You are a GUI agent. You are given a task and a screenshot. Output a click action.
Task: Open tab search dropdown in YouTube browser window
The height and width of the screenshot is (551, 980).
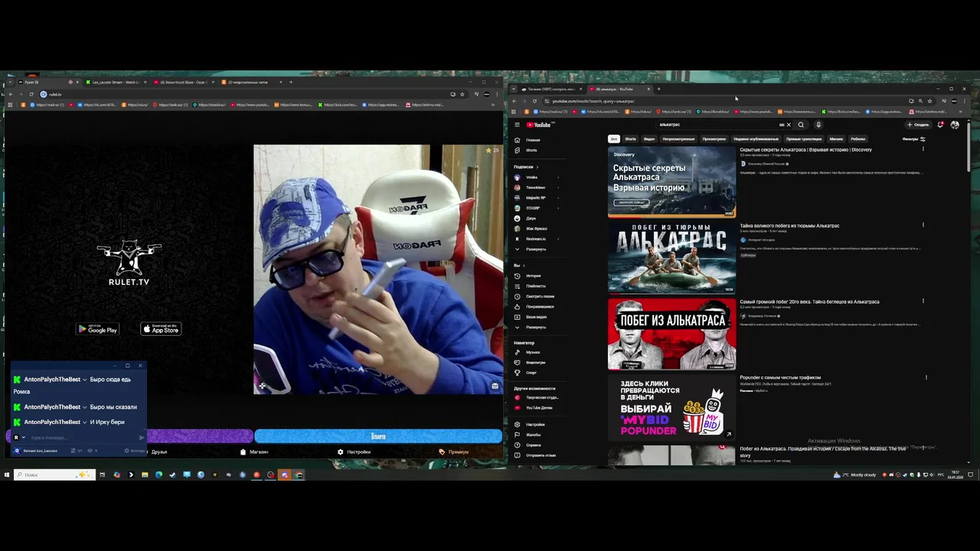click(x=514, y=89)
